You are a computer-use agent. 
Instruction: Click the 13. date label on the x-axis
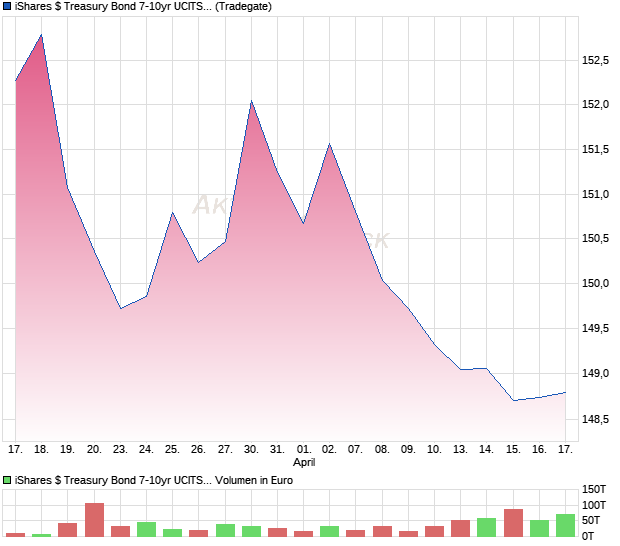click(461, 450)
